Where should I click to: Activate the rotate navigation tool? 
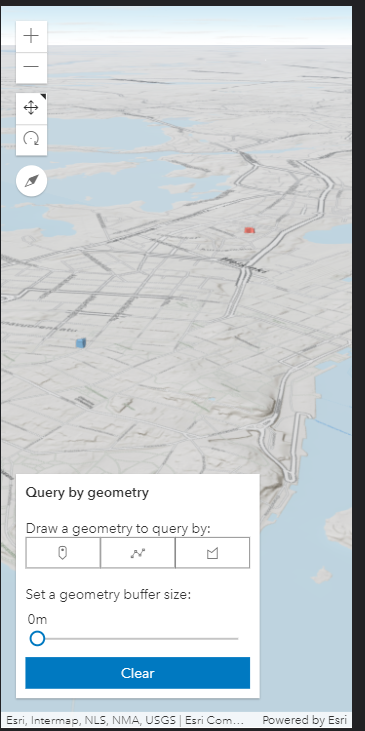click(x=31, y=139)
